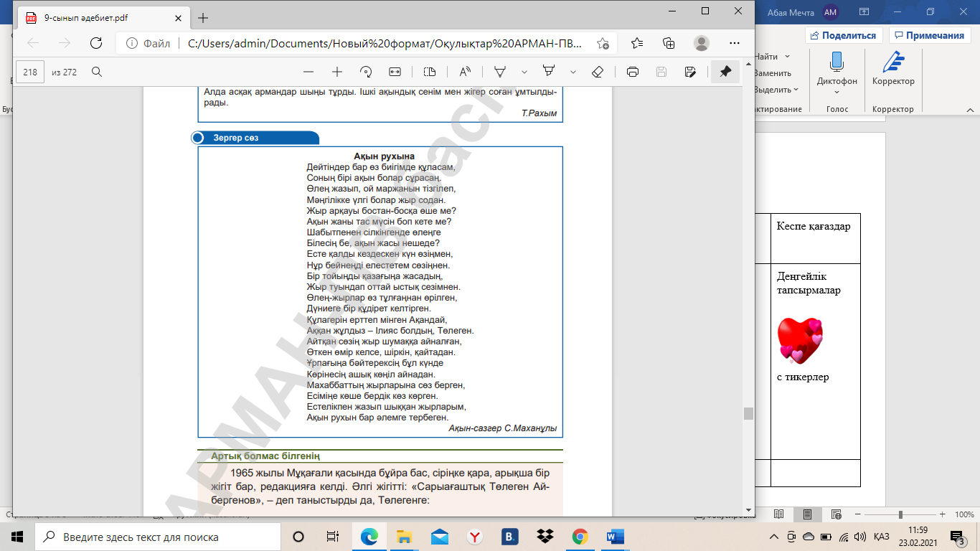Viewport: 980px width, 551px height.
Task: Open Yandex Browser from the taskbar
Action: (475, 537)
